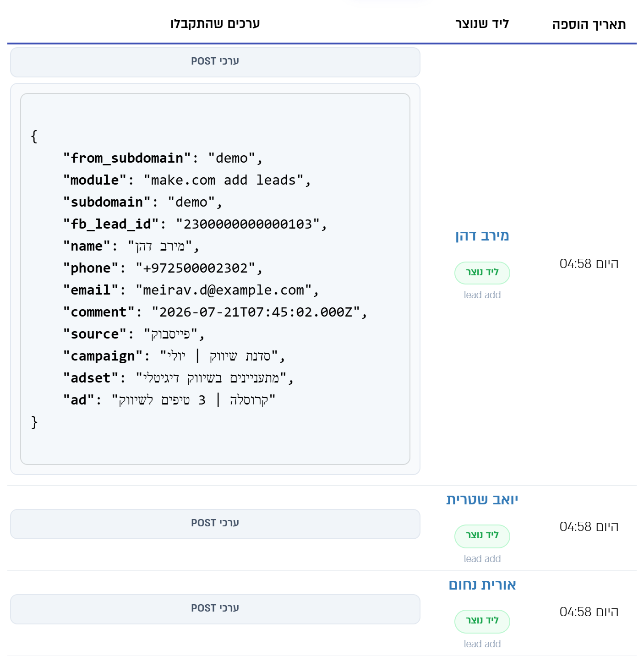Click the email value meirav.d@example.com
644x656 pixels.
224,290
